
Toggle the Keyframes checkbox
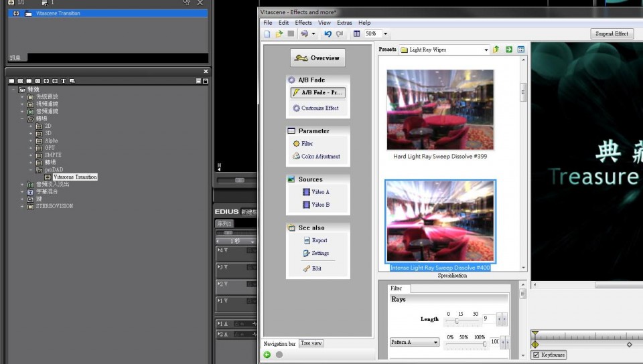point(536,355)
